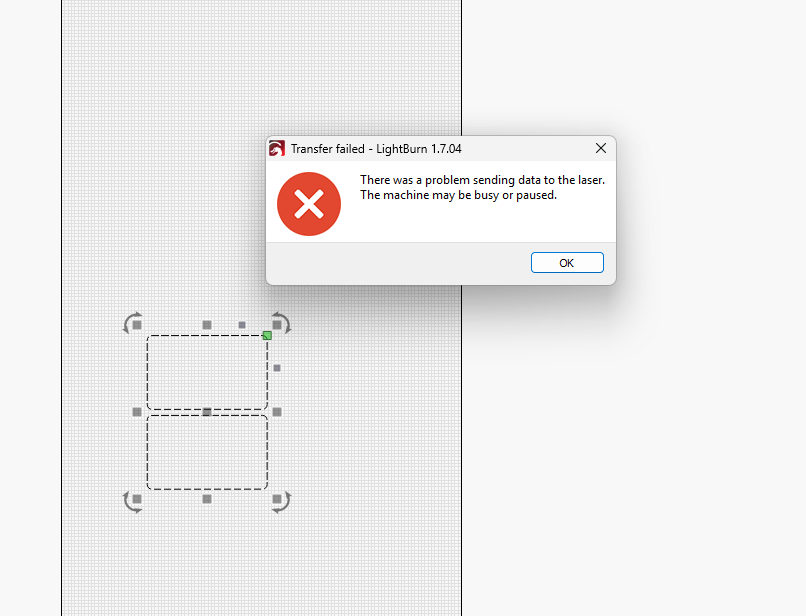This screenshot has width=806, height=616.
Task: Click the green start-point marker on the rectangle
Action: coord(267,335)
